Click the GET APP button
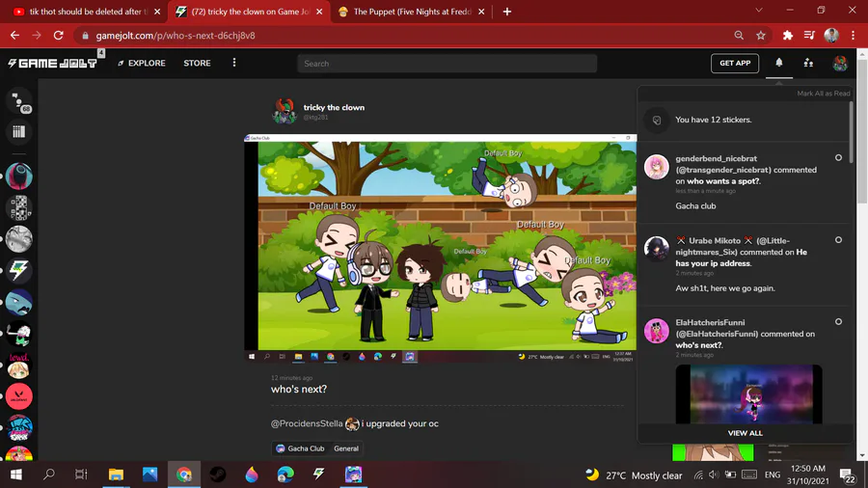868x488 pixels. (735, 63)
